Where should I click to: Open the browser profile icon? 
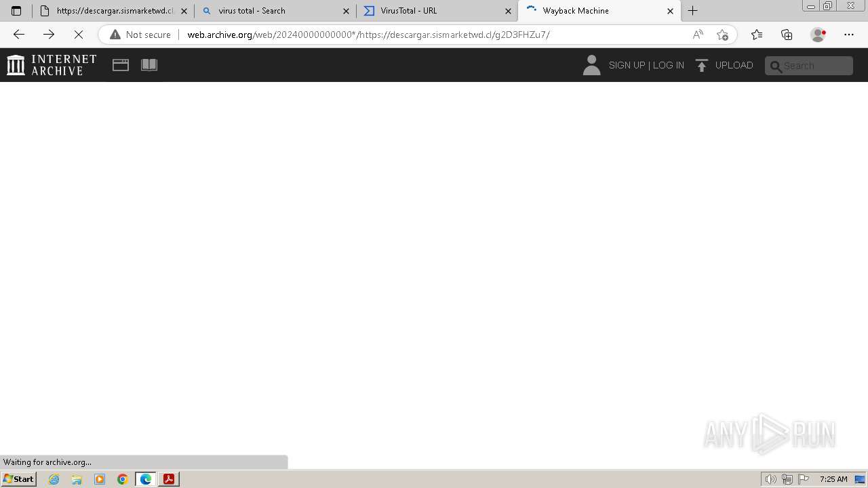818,35
